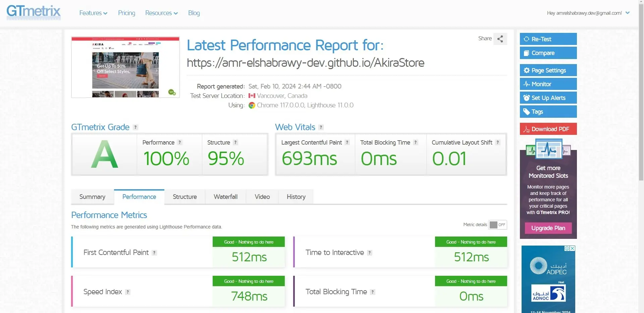The width and height of the screenshot is (644, 313).
Task: Click the 95% Structure score
Action: [x=226, y=159]
